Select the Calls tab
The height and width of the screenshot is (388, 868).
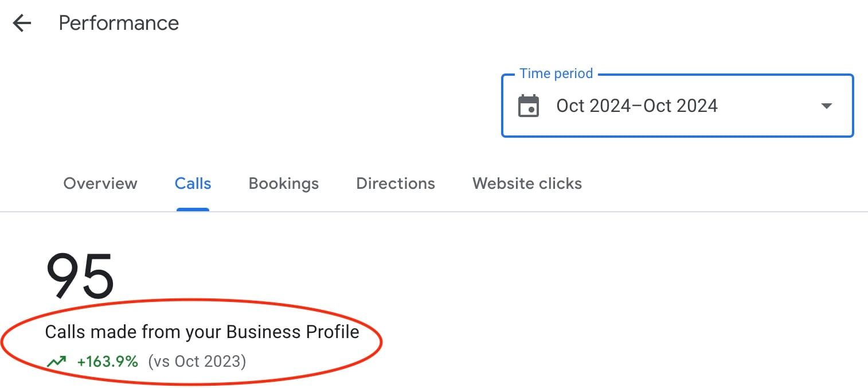coord(193,184)
